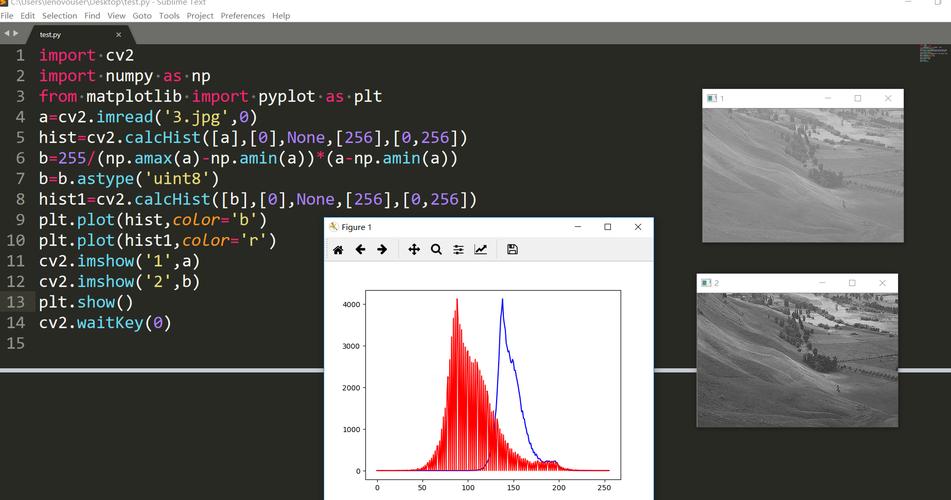Click 'imread' in line 4
Screen dimensions: 951x500
[124, 117]
